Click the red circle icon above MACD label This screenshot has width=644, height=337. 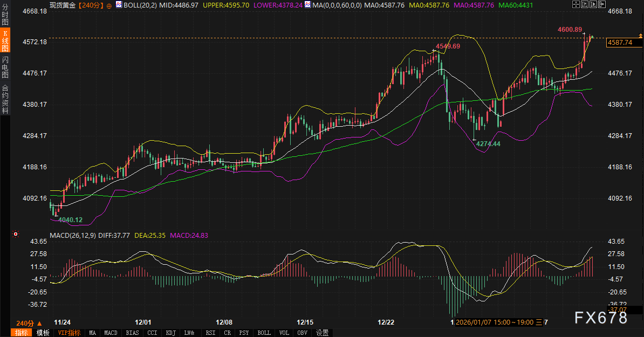16,234
